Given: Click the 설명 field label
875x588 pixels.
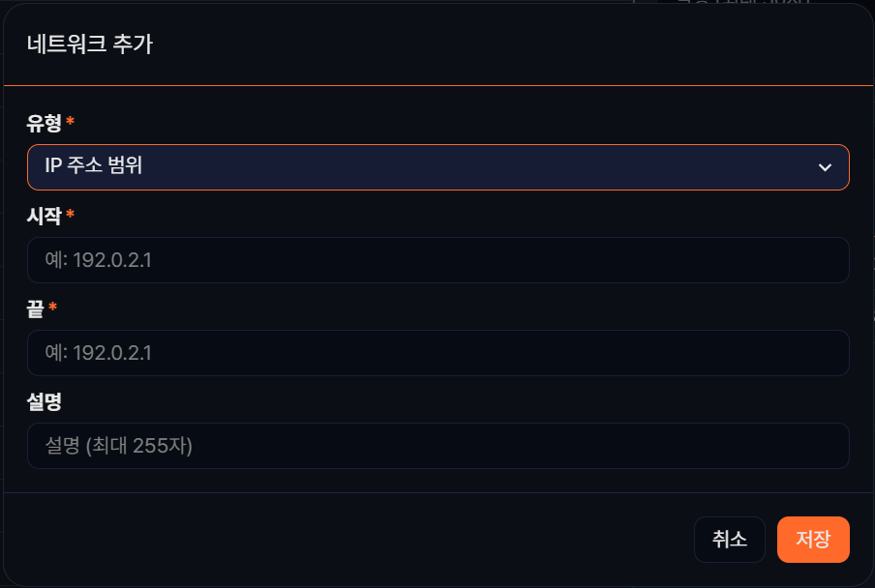Looking at the screenshot, I should (44, 401).
